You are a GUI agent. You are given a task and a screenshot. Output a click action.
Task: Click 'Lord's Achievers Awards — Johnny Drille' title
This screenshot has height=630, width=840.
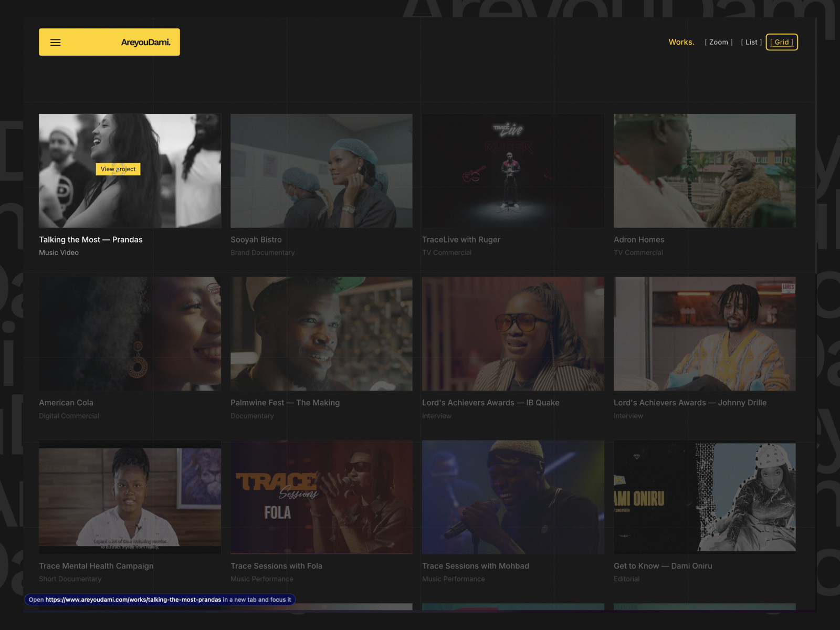pos(690,403)
